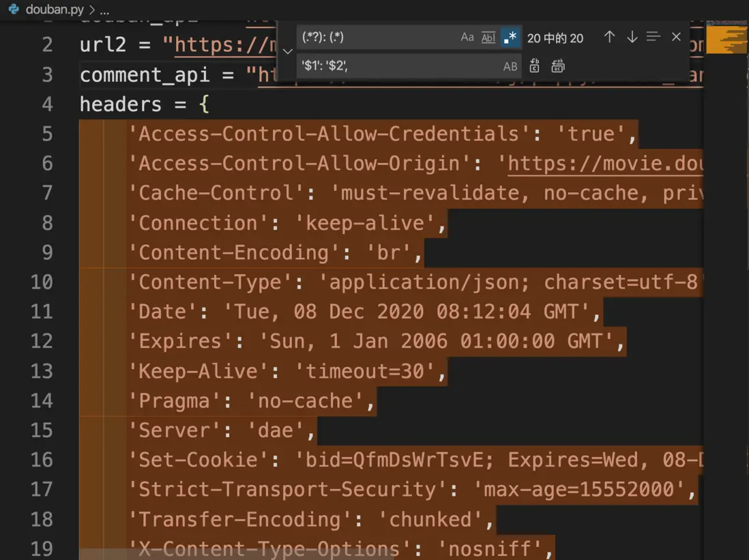Click 'headers' variable name on line 4
Viewport: 749px width, 560px height.
coord(121,104)
